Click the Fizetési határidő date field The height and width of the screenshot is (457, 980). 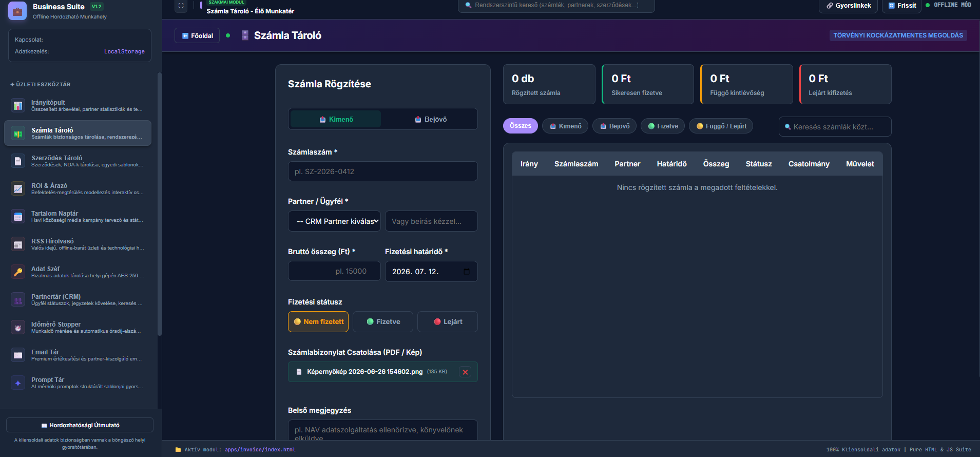pos(431,271)
